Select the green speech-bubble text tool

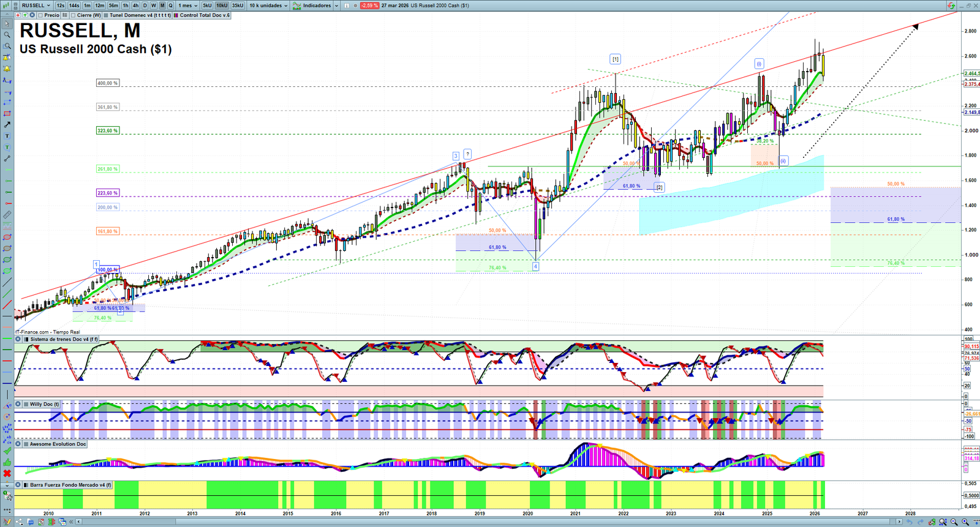tap(7, 147)
